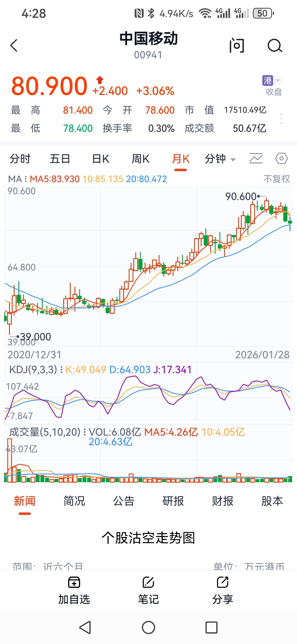The width and height of the screenshot is (297, 644).
Task: Tap the current price 80.900
Action: 49,86
